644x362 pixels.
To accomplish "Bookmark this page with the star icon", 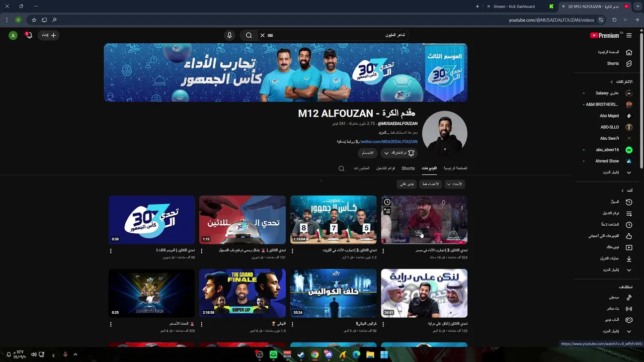I will pos(34,20).
